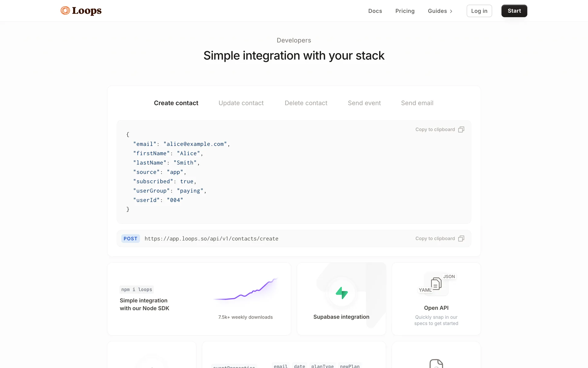The image size is (588, 368).
Task: Go to the Pricing page
Action: 405,11
